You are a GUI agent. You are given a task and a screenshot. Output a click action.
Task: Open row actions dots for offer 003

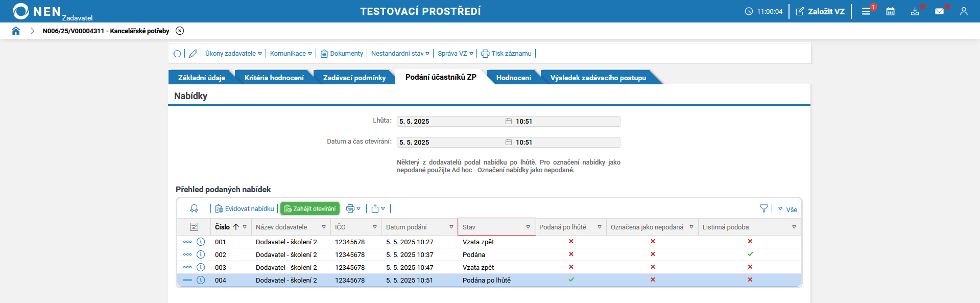187,267
